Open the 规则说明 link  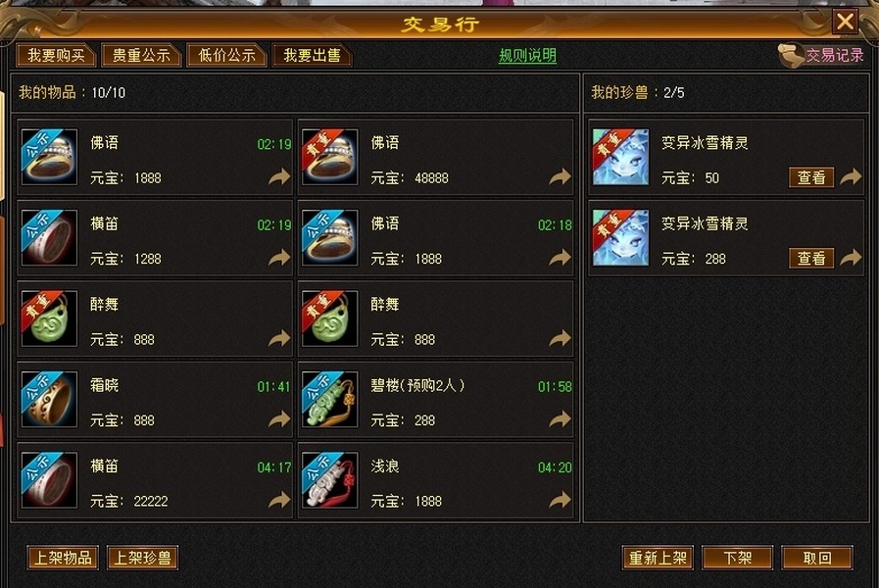point(527,56)
